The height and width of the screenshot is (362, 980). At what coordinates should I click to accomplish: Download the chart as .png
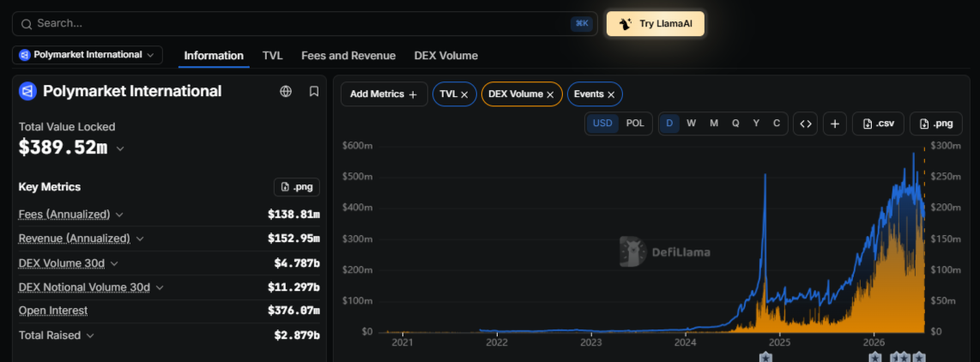(x=936, y=124)
